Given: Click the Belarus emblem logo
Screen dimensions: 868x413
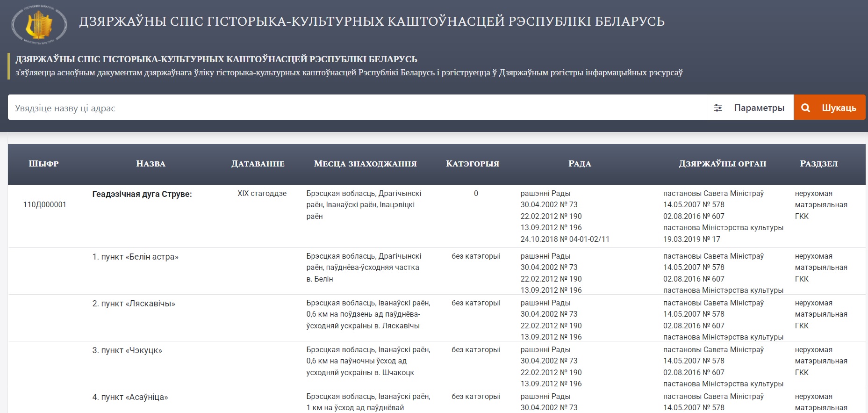Looking at the screenshot, I should (39, 23).
